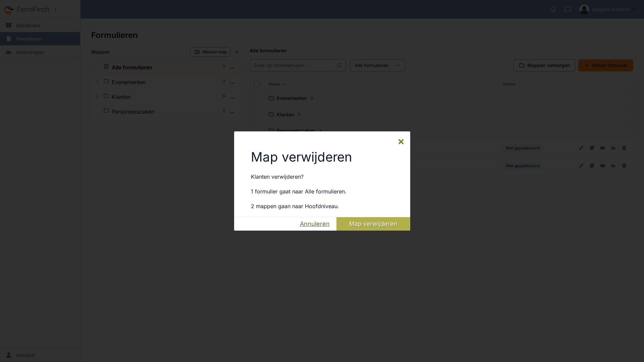Viewport: 644px width, 362px height.
Task: Open the options menu for Klanten folder
Action: (232, 98)
